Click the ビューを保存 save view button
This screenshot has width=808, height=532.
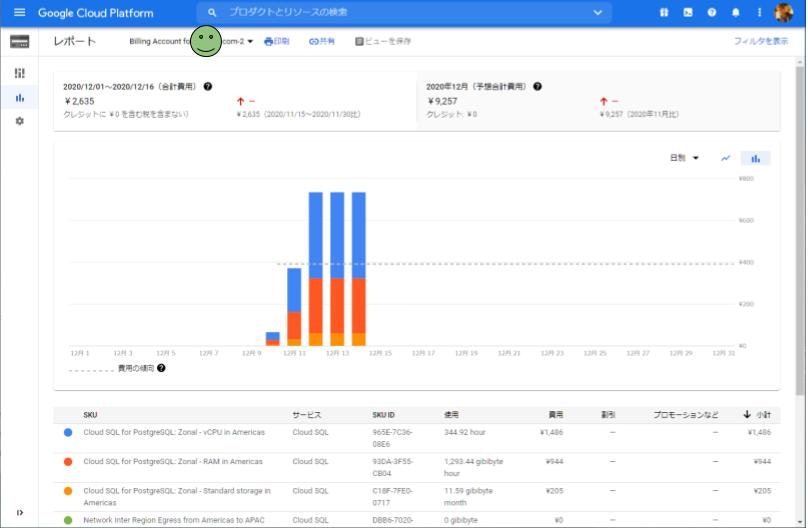383,41
